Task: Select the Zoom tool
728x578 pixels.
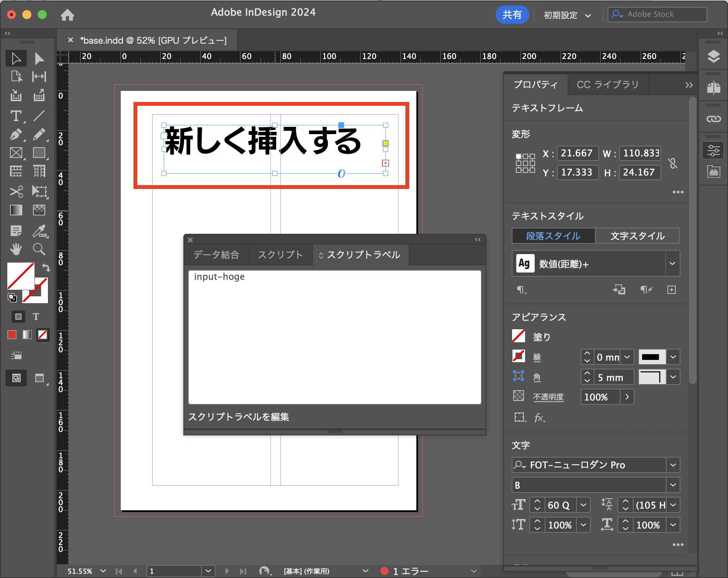Action: coord(40,249)
